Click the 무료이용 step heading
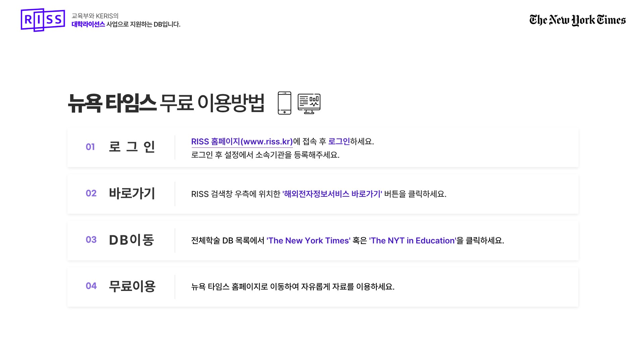The width and height of the screenshot is (644, 362). coord(132,286)
